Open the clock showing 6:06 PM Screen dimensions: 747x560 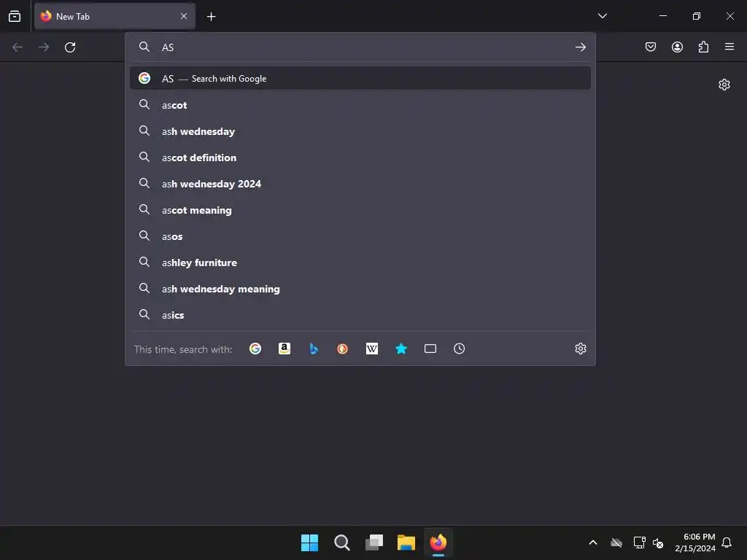click(x=695, y=542)
